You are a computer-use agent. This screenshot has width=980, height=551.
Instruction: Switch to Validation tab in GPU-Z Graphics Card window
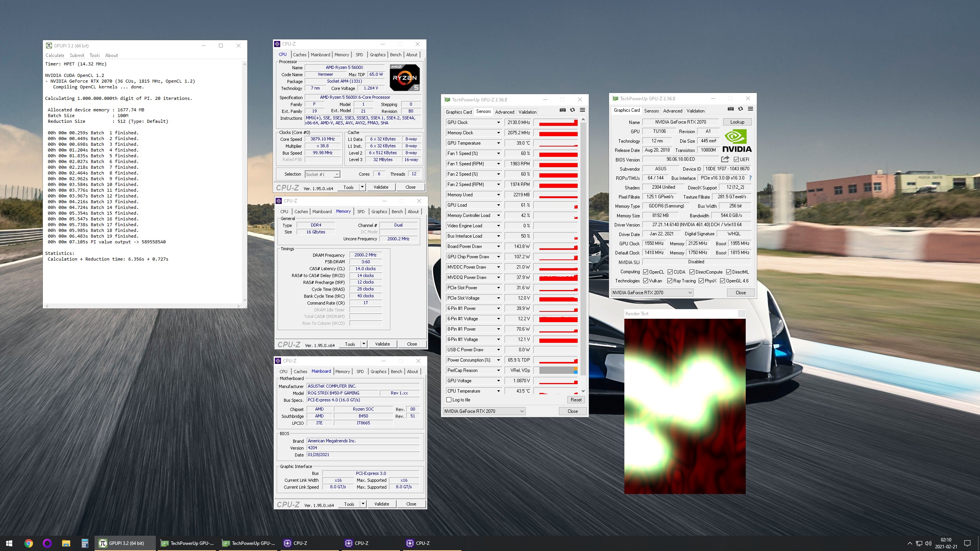click(695, 111)
